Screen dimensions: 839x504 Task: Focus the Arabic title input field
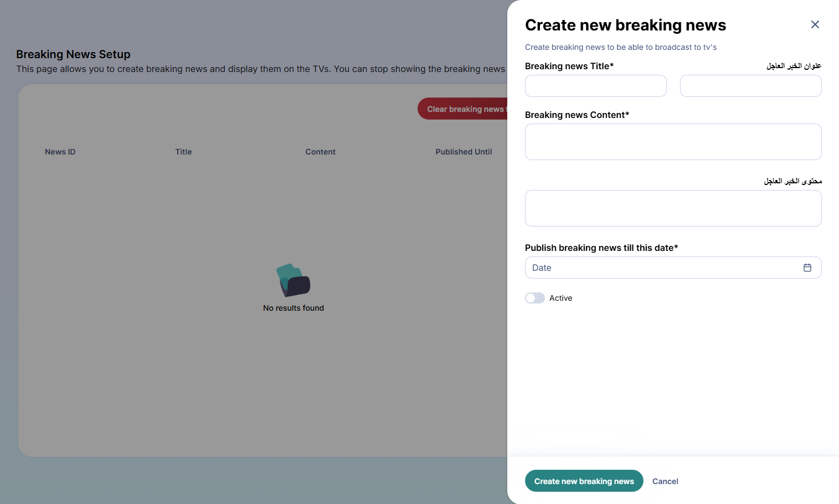pos(750,86)
